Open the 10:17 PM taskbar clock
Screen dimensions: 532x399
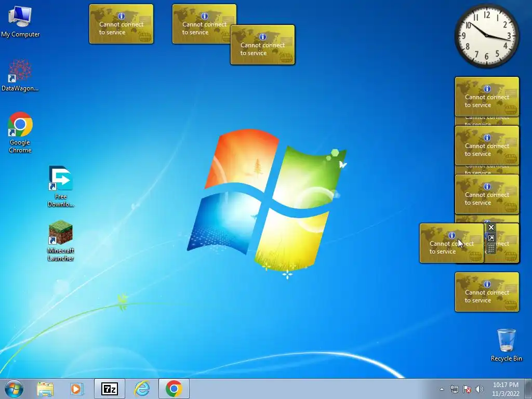506,389
